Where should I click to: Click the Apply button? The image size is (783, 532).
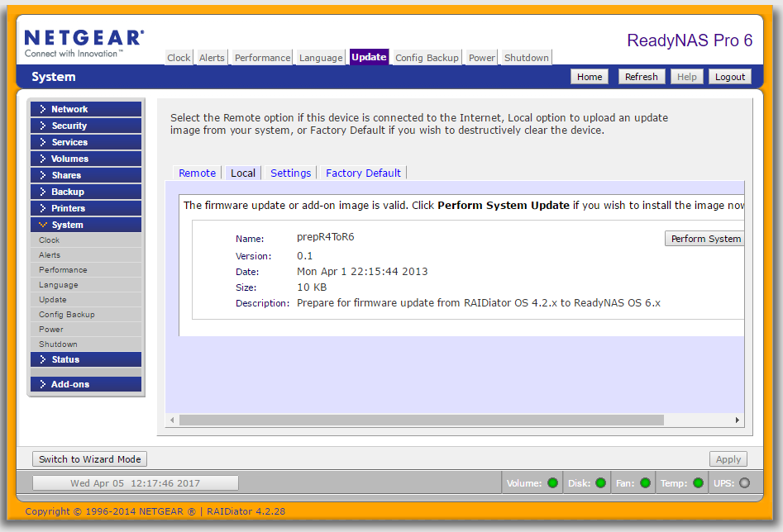click(728, 459)
